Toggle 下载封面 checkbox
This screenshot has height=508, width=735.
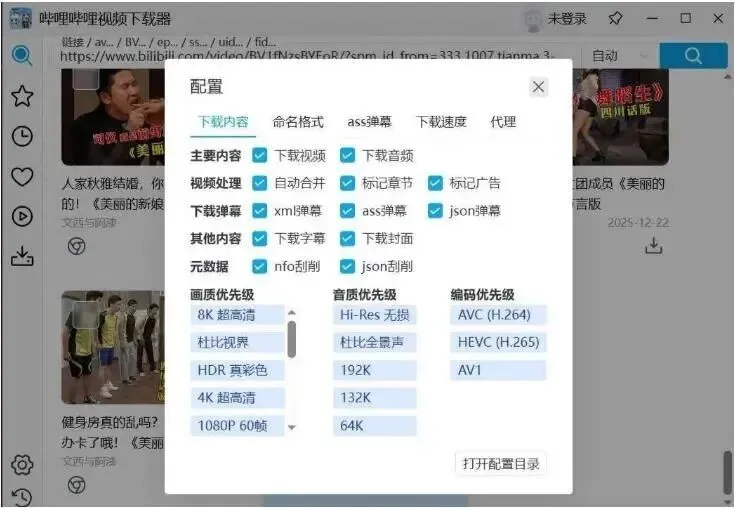[347, 239]
